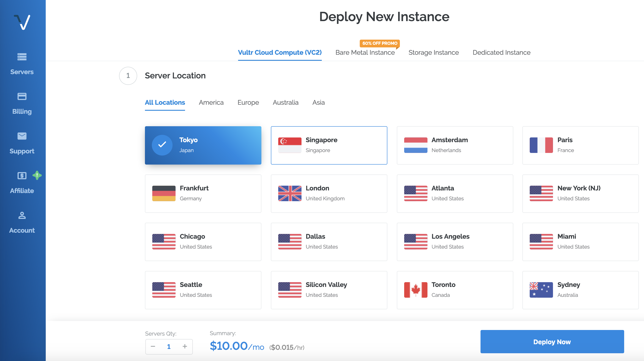Click the checkmark icon on Tokyo

click(162, 145)
